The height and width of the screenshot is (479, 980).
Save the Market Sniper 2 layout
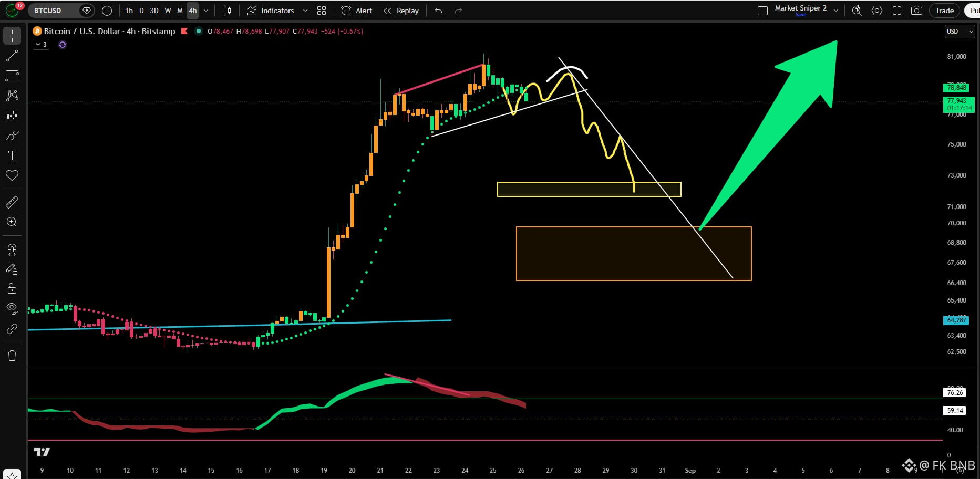(801, 15)
